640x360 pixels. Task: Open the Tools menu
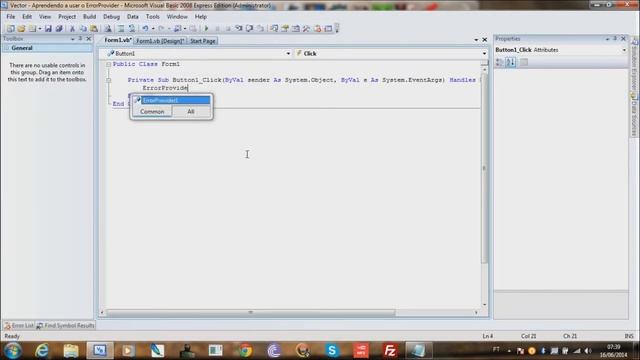153,17
